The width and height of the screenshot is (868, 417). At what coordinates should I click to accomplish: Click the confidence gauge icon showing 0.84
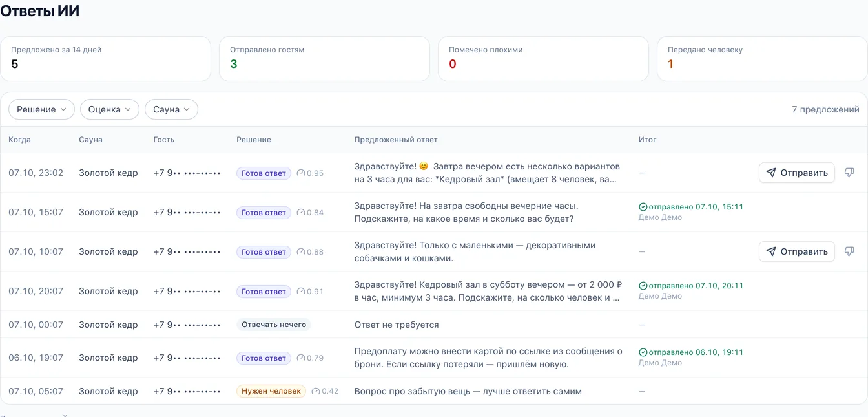pos(301,213)
